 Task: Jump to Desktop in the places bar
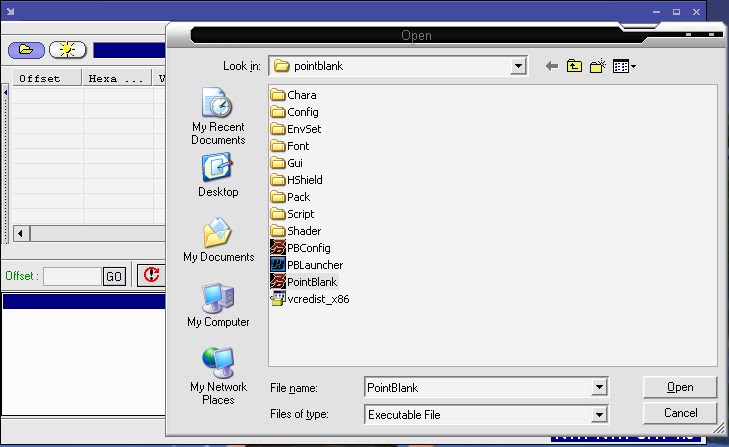pyautogui.click(x=218, y=175)
